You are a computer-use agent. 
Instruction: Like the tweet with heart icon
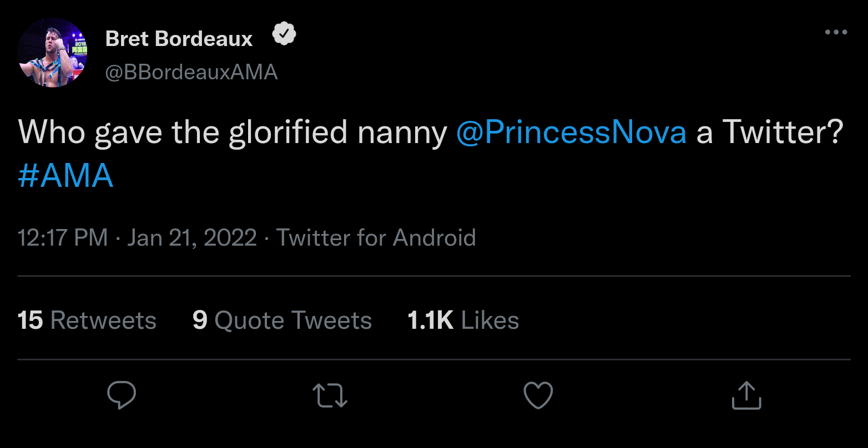click(x=538, y=395)
